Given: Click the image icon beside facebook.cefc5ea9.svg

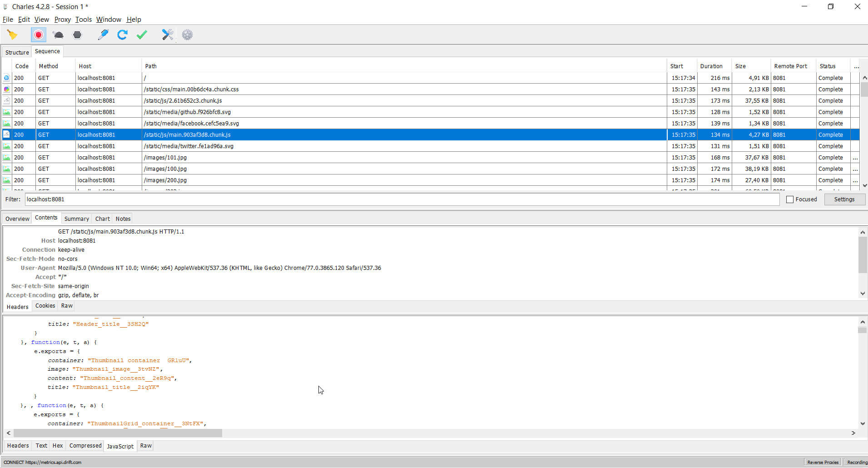Looking at the screenshot, I should 6,124.
